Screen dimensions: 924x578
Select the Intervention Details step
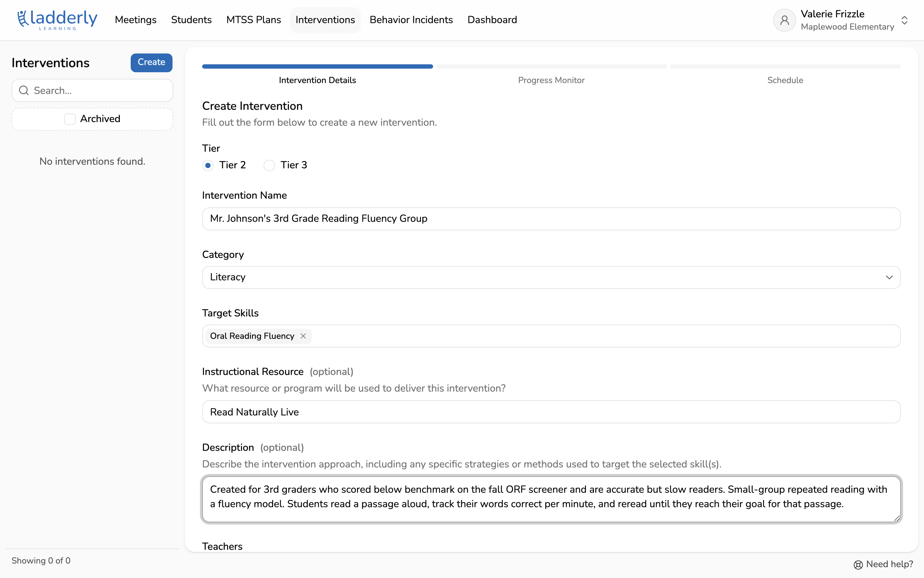tap(317, 80)
